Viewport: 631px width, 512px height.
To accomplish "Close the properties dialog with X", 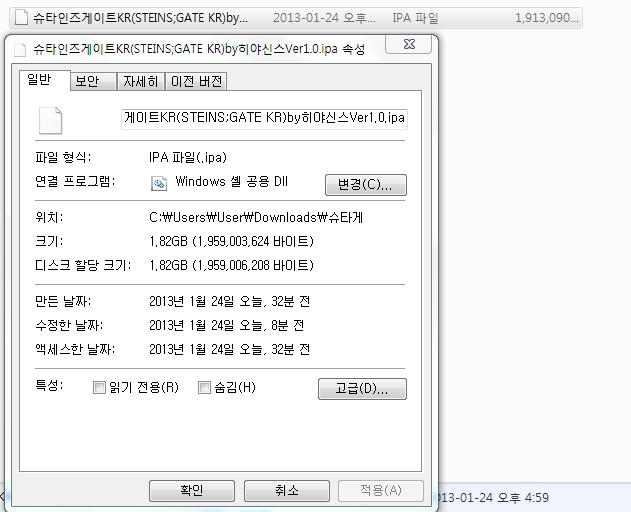I will (x=408, y=44).
